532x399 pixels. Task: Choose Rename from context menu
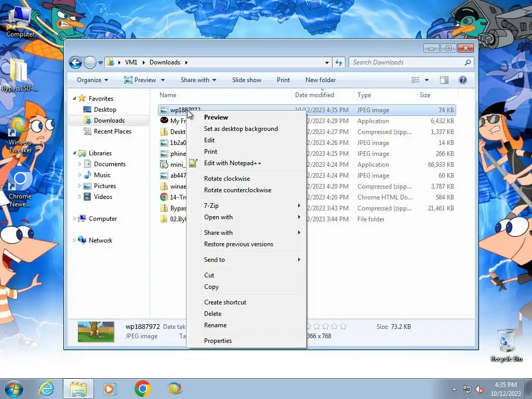pos(246,325)
